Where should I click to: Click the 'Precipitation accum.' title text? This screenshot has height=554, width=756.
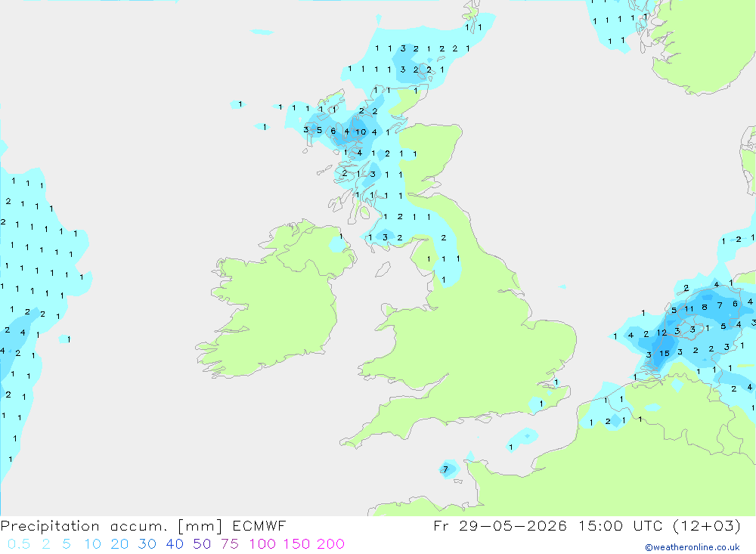coord(84,526)
